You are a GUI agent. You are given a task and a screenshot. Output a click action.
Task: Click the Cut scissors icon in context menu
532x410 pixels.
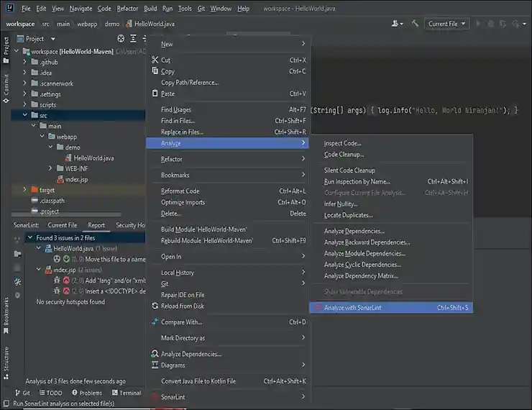155,60
